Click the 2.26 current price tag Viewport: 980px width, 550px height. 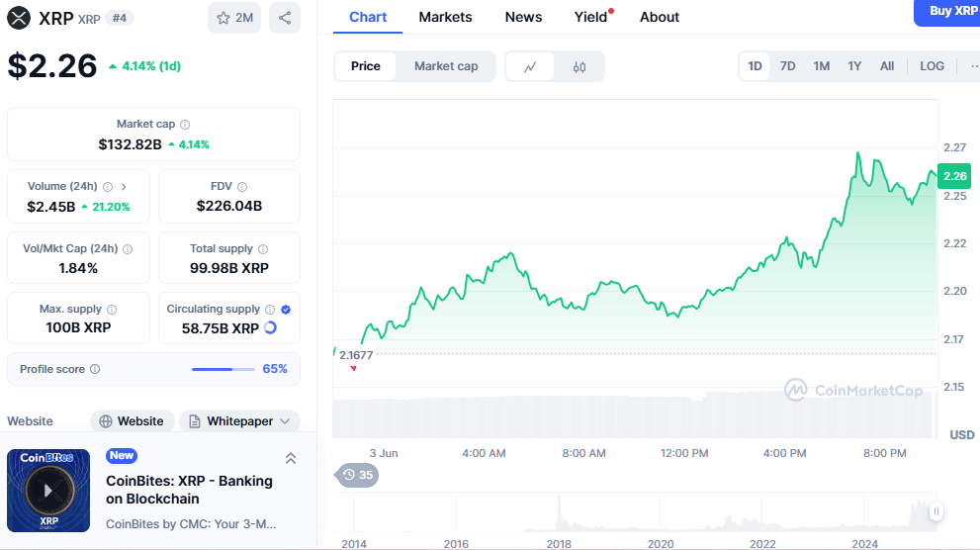(x=955, y=176)
